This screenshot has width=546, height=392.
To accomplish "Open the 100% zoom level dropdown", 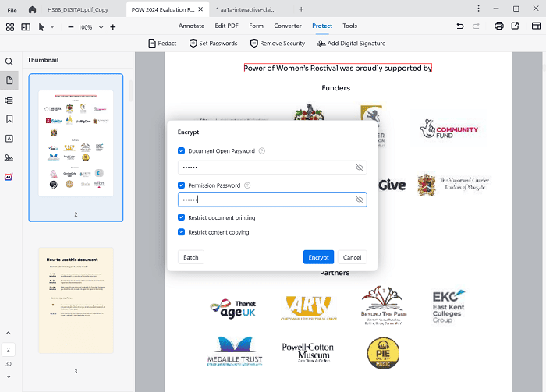I will [99, 27].
